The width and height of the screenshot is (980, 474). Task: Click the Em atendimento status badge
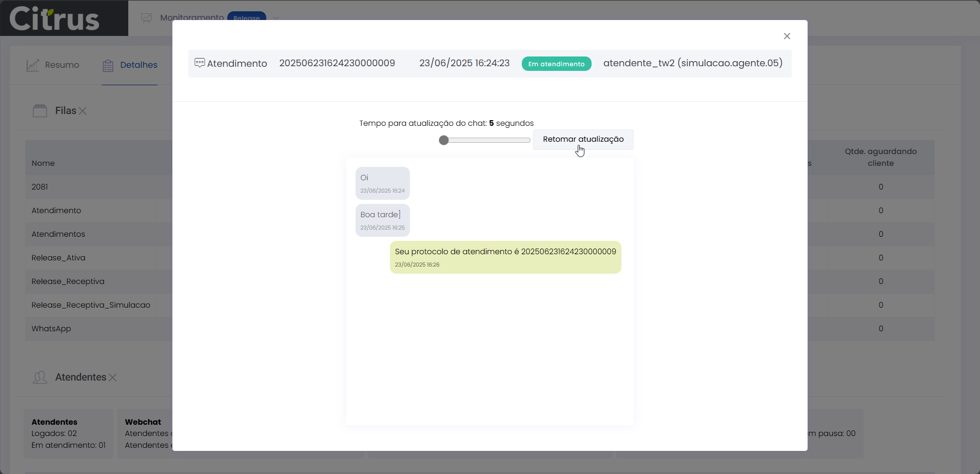point(556,64)
